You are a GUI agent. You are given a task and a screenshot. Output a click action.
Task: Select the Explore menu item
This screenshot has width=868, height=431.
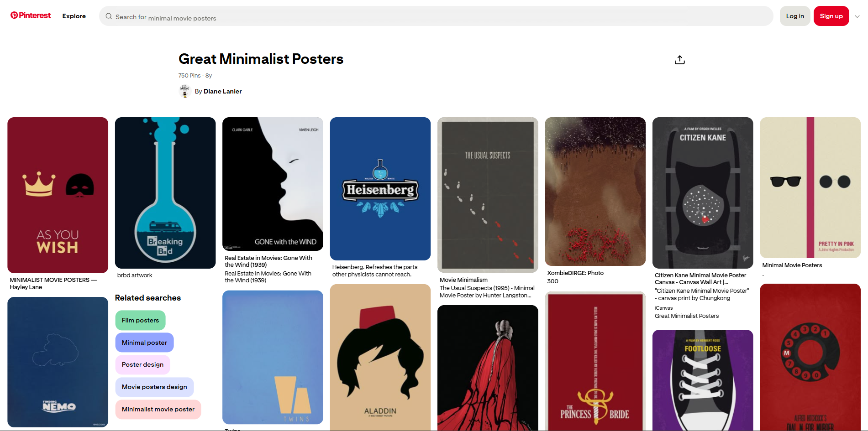click(x=74, y=16)
